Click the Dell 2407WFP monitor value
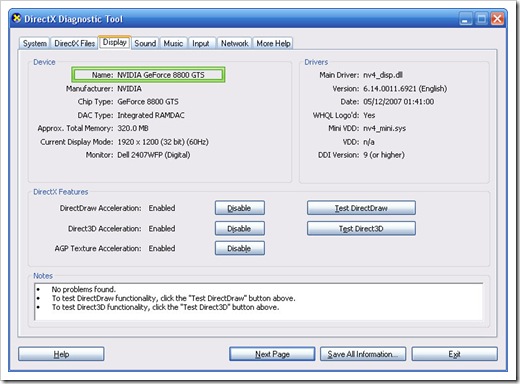This screenshot has width=520, height=384. [154, 155]
